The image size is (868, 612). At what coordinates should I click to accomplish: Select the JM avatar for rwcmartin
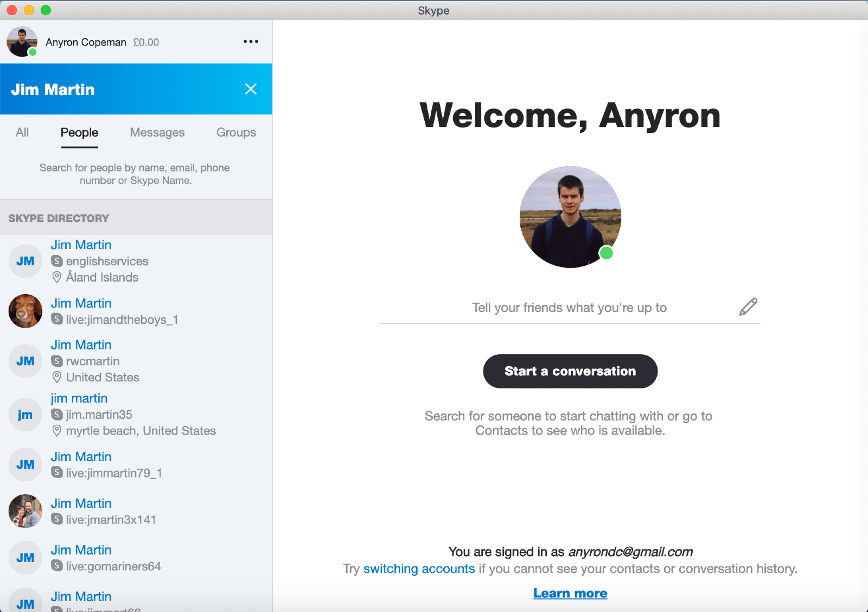25,361
